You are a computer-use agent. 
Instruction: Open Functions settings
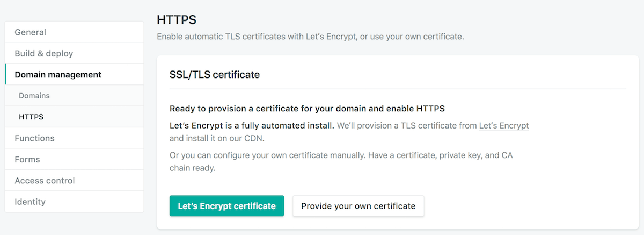[x=34, y=138]
